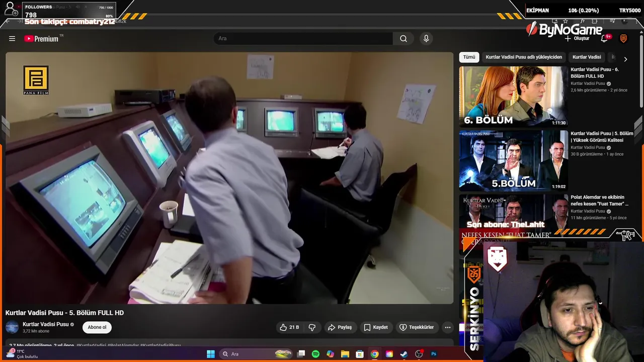Viewport: 644px width, 362px height.
Task: Select the Tümü filter chip
Action: [x=469, y=57]
